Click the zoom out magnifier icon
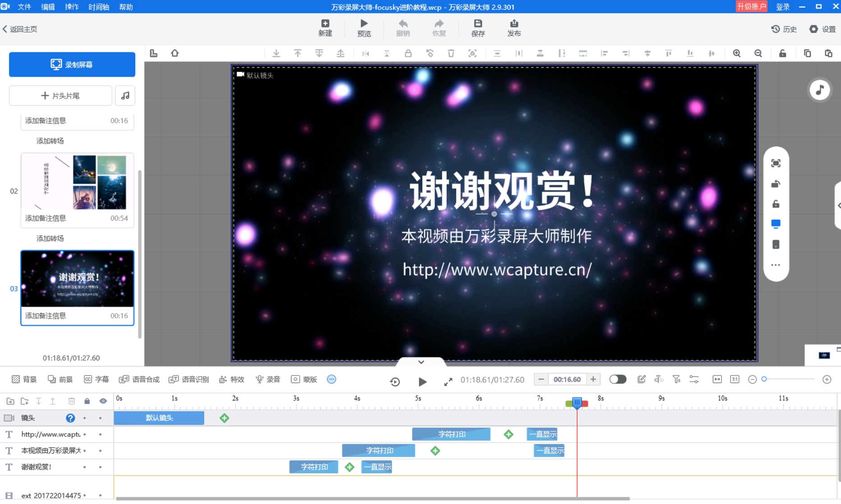 point(758,53)
